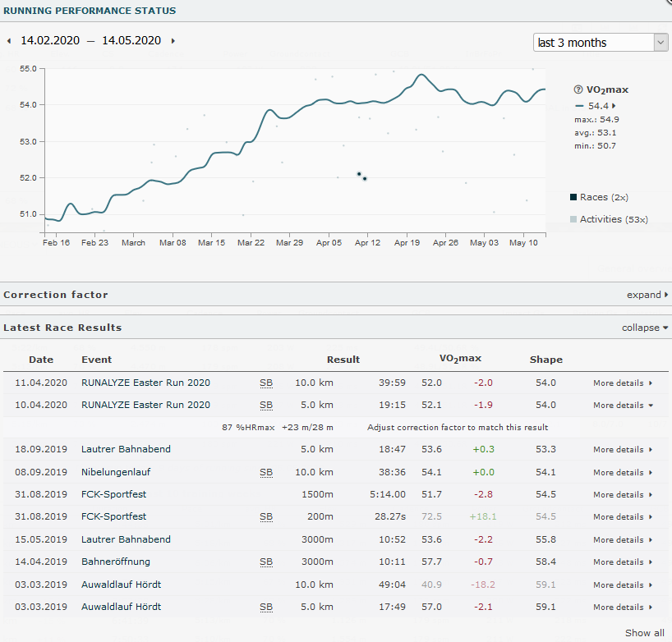Viewport: 672px width, 642px height.
Task: Click the race data point on the chart
Action: pyautogui.click(x=360, y=174)
